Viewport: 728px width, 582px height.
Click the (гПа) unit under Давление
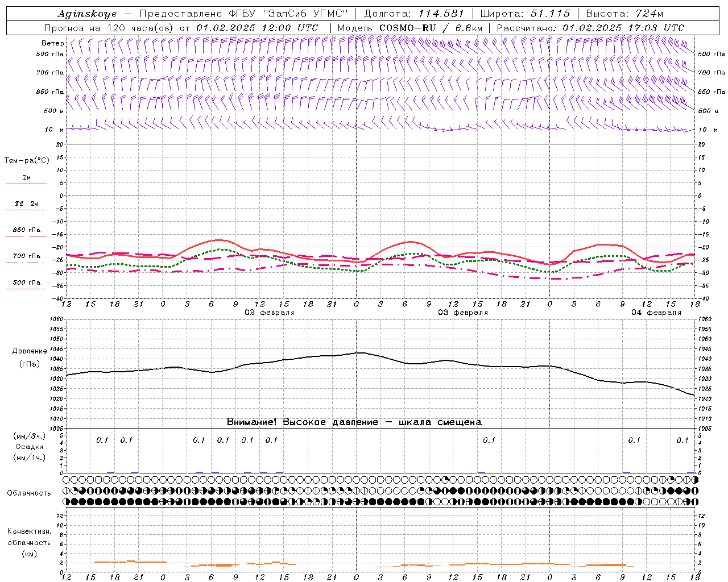(x=29, y=364)
